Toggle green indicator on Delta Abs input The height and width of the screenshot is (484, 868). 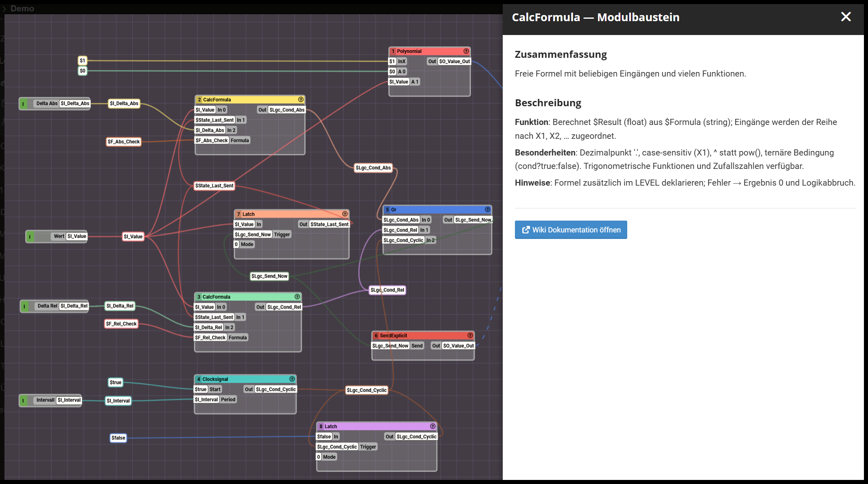click(x=24, y=104)
